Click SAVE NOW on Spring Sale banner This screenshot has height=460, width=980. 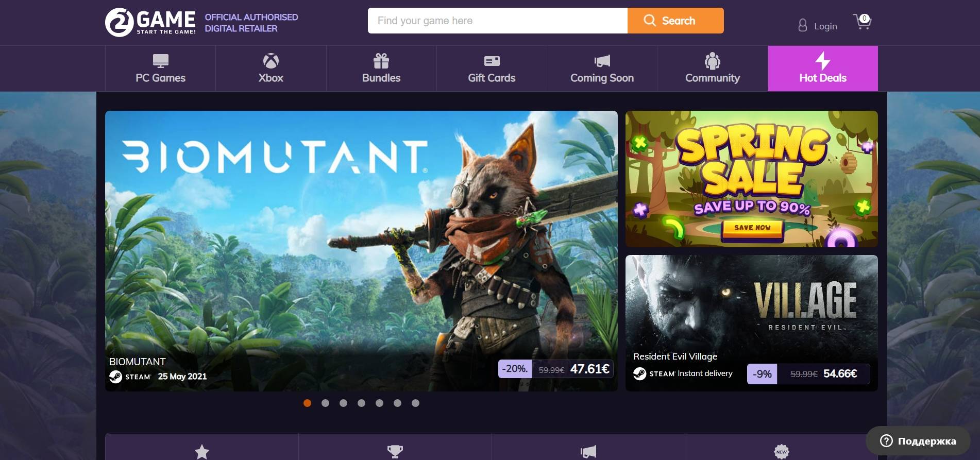752,228
